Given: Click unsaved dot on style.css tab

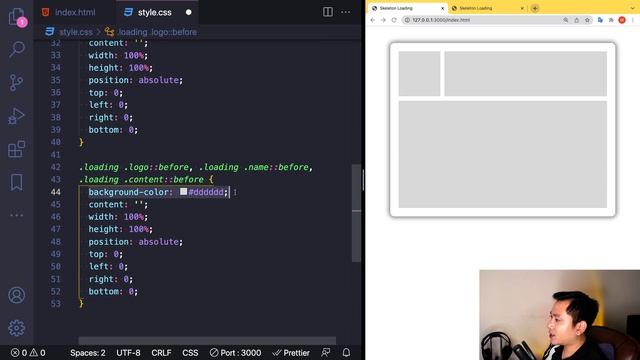Looking at the screenshot, I should coord(189,12).
